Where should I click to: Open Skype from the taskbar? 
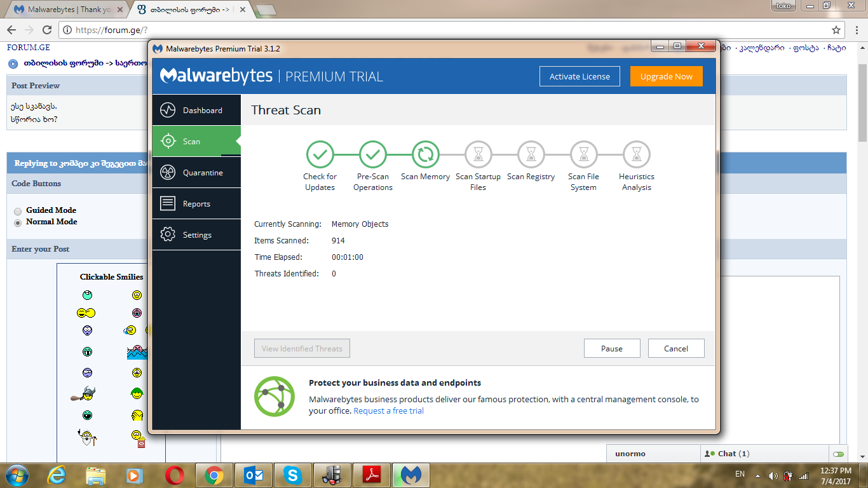[292, 475]
